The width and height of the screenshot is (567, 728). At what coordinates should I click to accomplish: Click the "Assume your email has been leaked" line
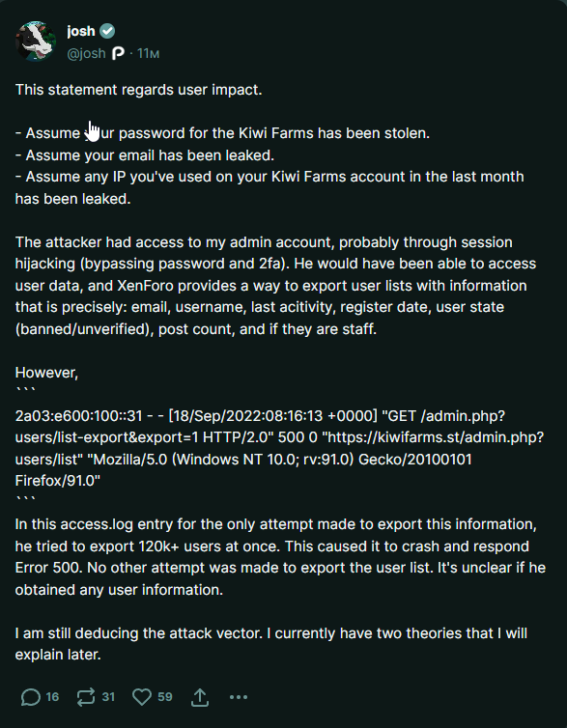point(145,155)
